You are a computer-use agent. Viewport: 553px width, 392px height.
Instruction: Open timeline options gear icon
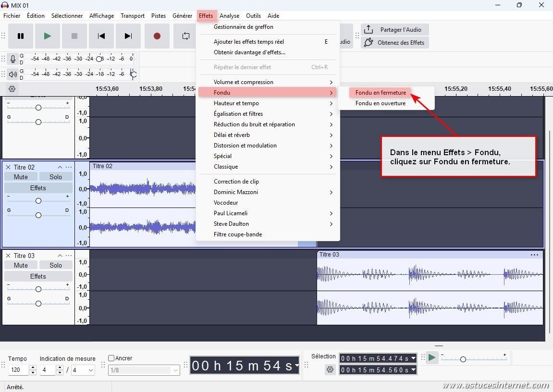(12, 89)
